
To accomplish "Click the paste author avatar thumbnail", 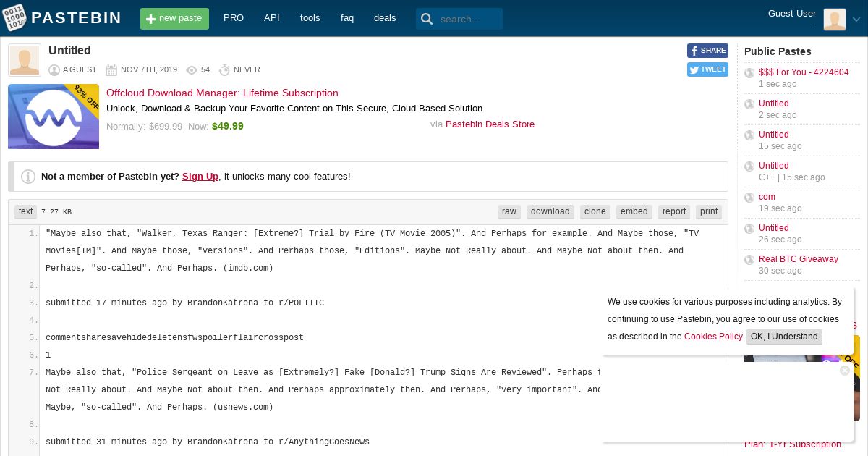I will [25, 60].
